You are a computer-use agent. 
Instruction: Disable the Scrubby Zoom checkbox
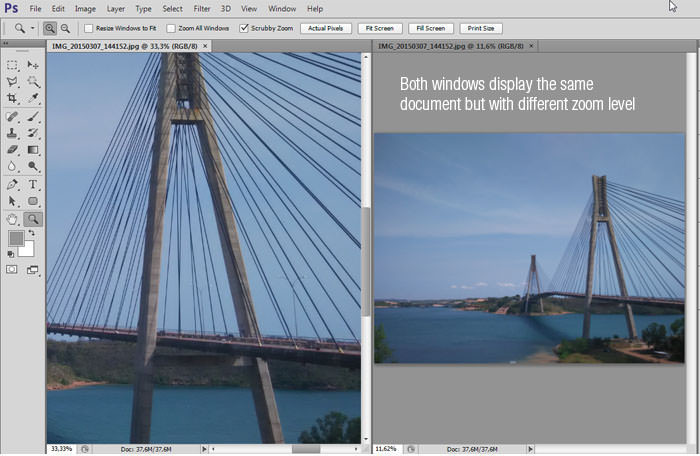click(245, 28)
